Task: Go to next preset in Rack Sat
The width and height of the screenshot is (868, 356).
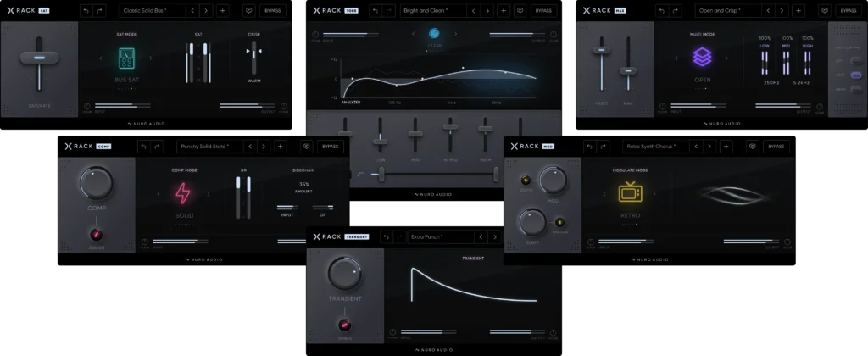Action: [204, 11]
